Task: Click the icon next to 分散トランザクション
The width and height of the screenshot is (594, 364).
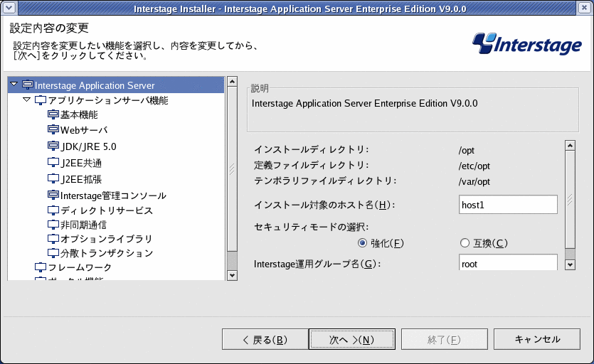Action: point(53,253)
